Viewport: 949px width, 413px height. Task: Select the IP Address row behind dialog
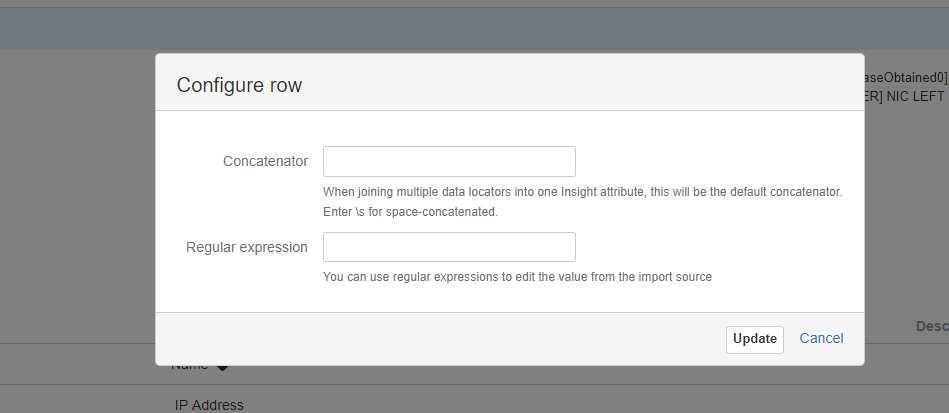pyautogui.click(x=209, y=405)
